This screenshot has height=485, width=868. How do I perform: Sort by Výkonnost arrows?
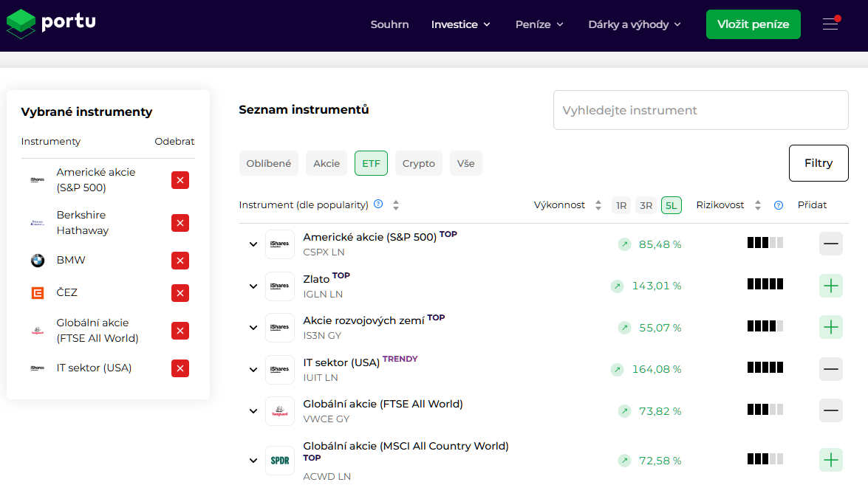coord(598,205)
